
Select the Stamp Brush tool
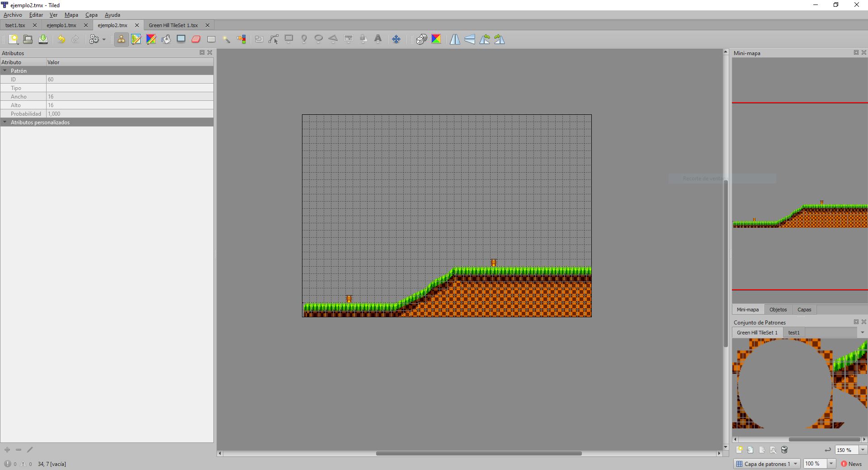[121, 39]
